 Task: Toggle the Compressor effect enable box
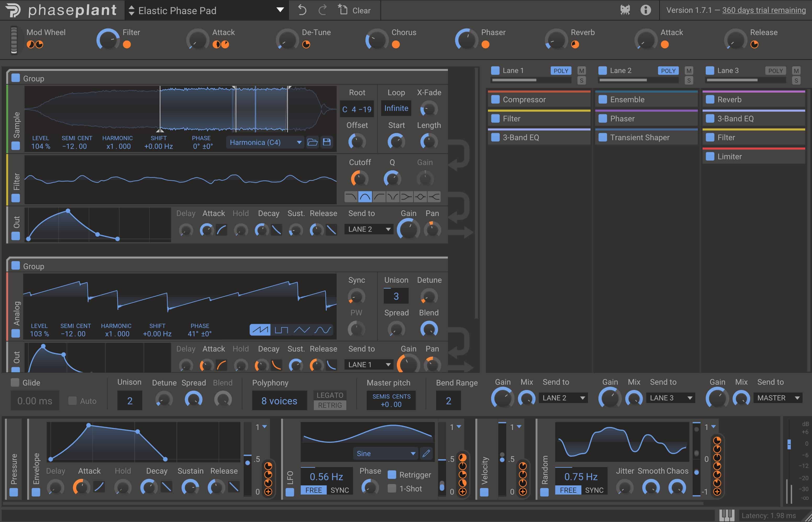(x=495, y=99)
